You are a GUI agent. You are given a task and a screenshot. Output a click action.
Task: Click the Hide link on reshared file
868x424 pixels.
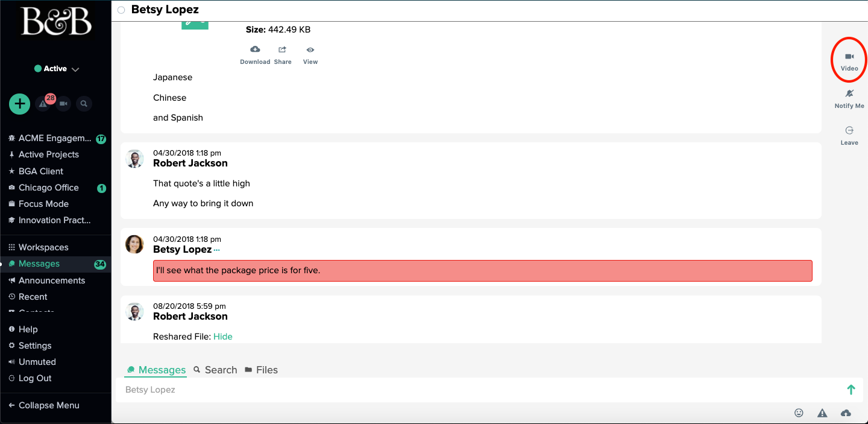tap(223, 337)
